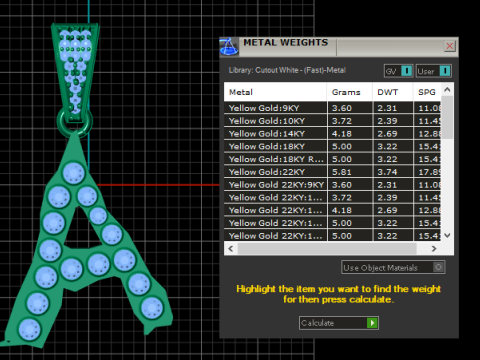Click the table scroll up arrow

coord(447,89)
